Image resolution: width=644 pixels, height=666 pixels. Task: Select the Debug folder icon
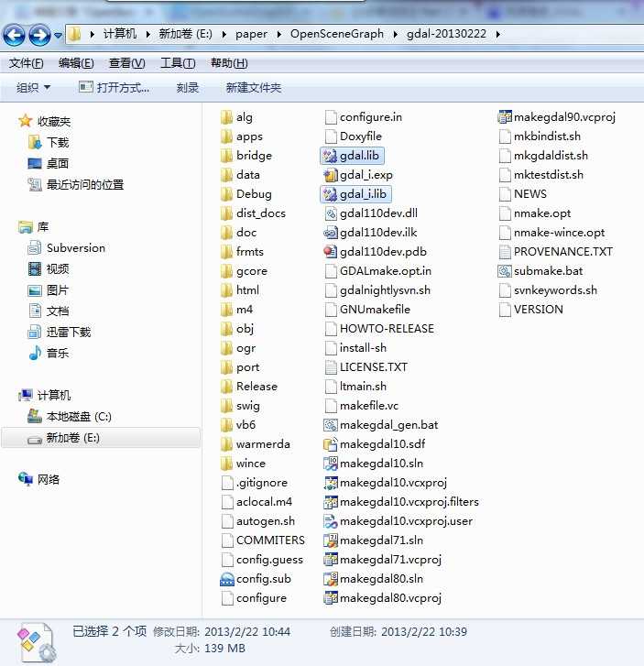pyautogui.click(x=227, y=194)
